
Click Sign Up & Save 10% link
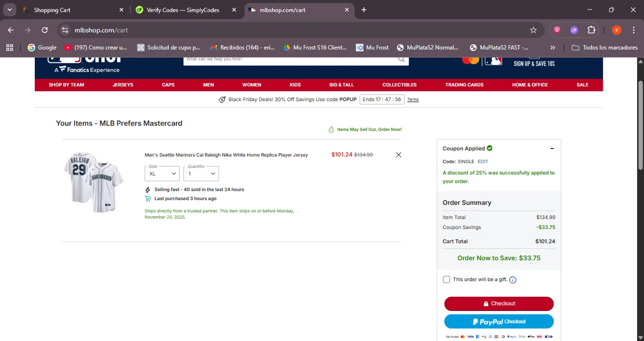(x=534, y=64)
